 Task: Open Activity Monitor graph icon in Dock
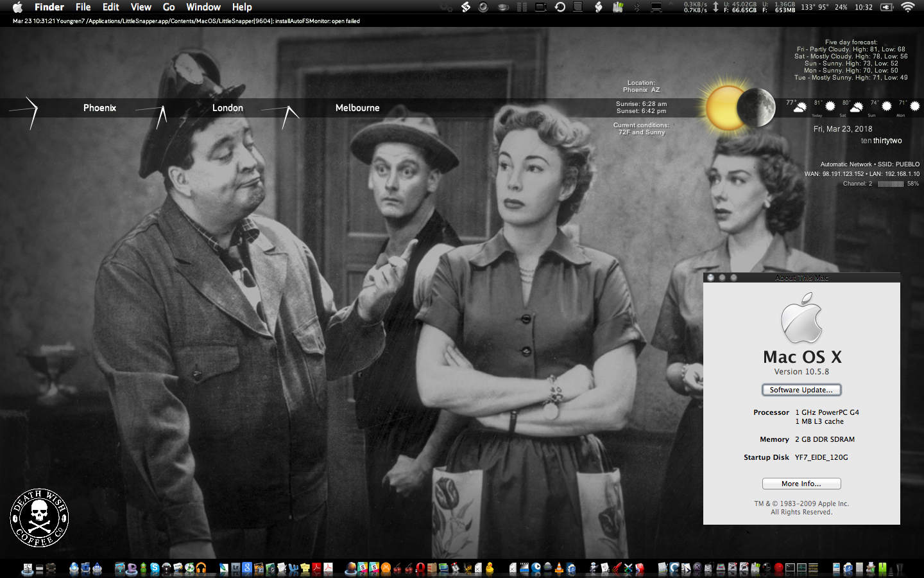(x=801, y=568)
